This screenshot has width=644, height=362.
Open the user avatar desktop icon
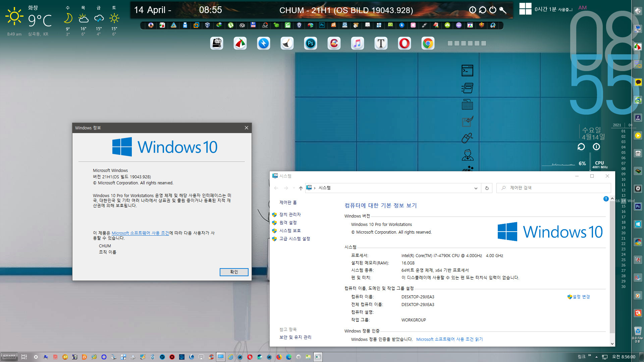467,155
